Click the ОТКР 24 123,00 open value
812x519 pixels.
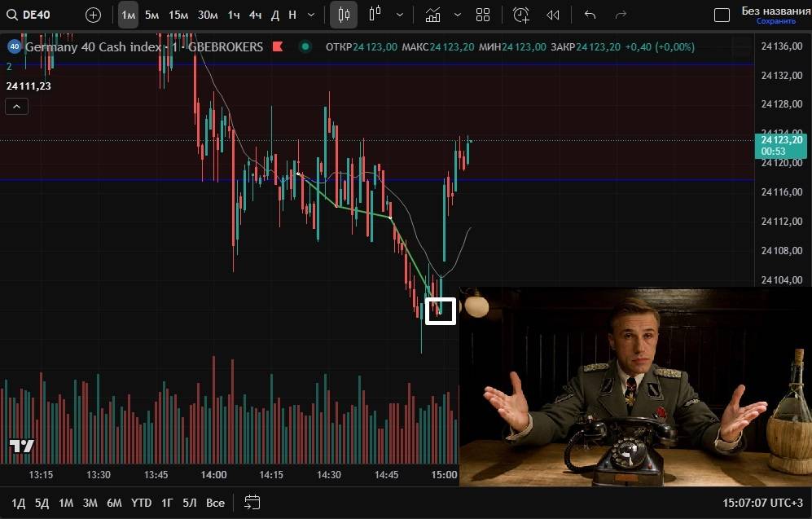[x=362, y=47]
